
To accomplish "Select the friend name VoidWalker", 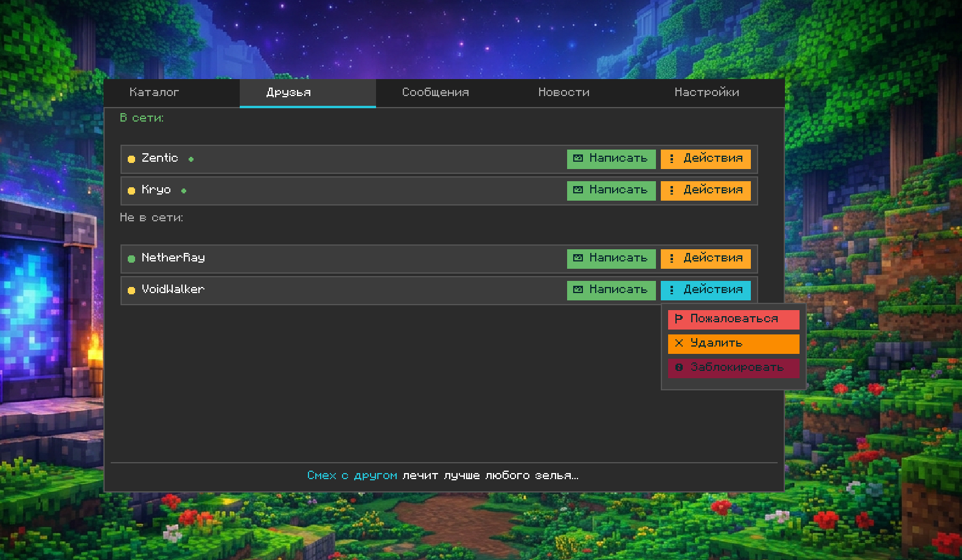I will click(x=173, y=289).
